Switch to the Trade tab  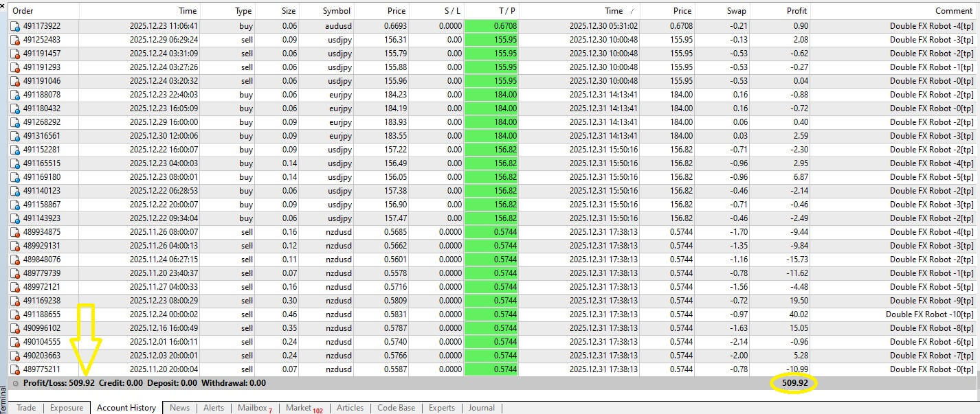pos(25,408)
